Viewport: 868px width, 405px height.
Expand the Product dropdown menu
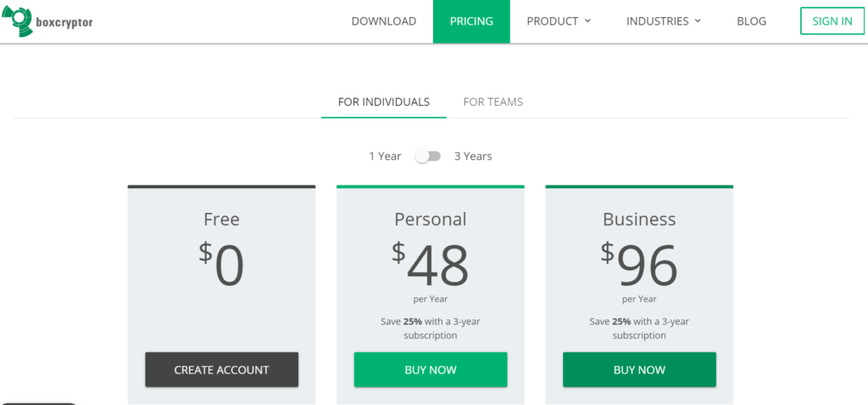click(x=559, y=21)
